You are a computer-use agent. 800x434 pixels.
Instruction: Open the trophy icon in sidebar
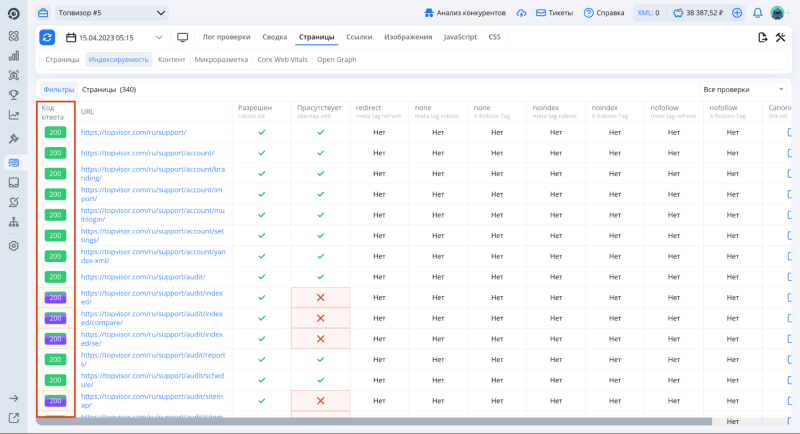(x=14, y=95)
